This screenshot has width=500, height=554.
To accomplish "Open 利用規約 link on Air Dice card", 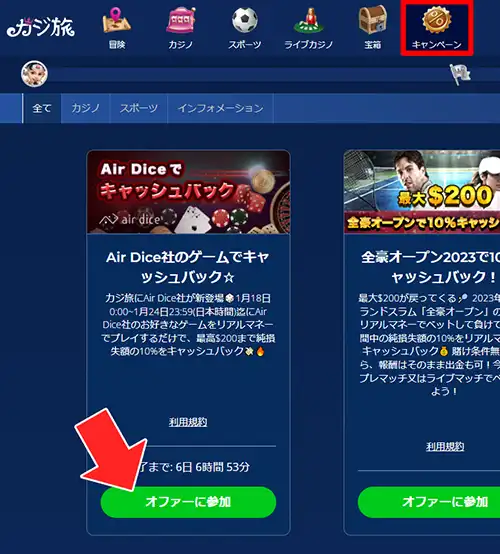I will click(188, 422).
